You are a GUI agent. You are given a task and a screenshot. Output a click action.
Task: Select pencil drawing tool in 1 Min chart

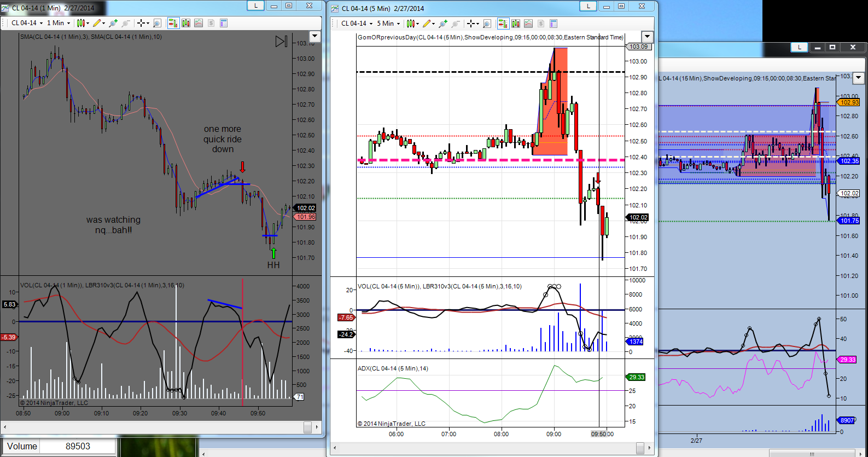[x=97, y=23]
